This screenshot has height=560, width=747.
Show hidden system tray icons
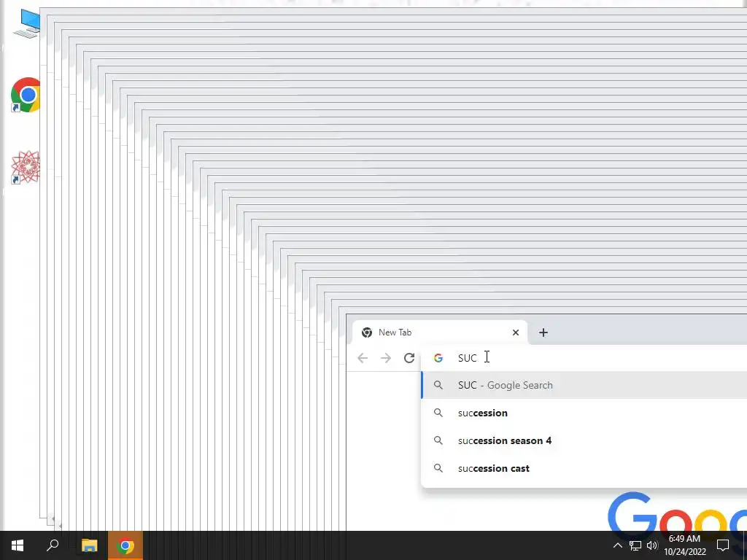(x=617, y=545)
